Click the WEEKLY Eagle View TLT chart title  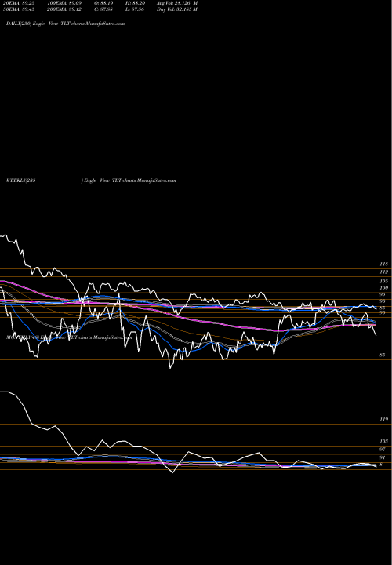tap(91, 180)
